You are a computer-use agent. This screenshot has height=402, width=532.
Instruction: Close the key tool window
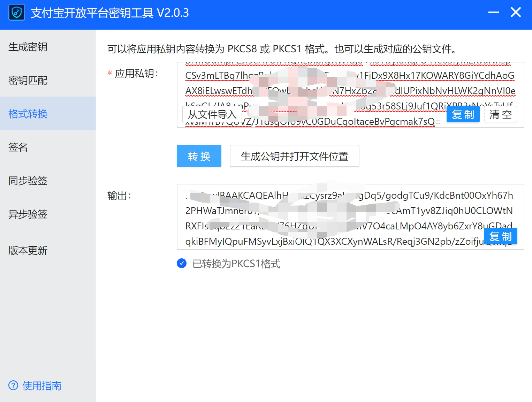click(516, 13)
